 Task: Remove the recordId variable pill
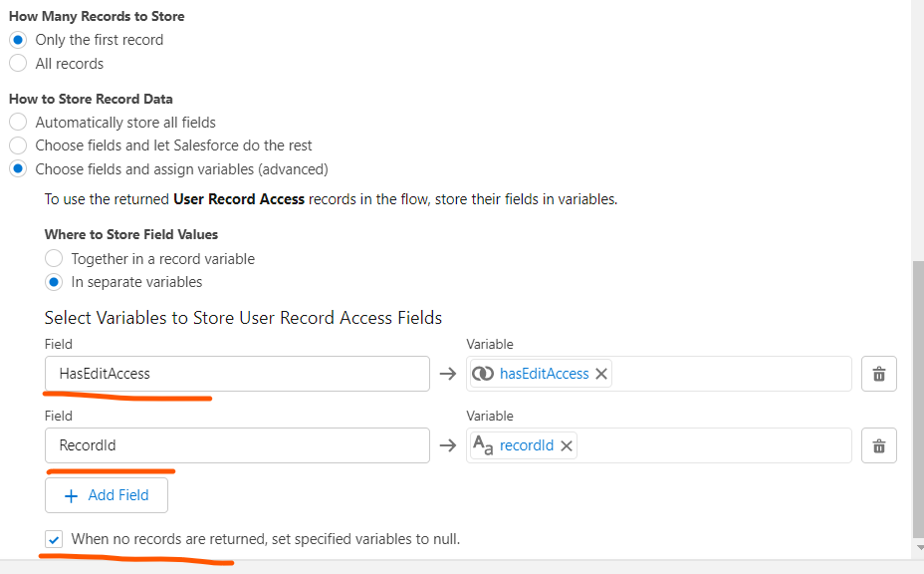(x=567, y=445)
